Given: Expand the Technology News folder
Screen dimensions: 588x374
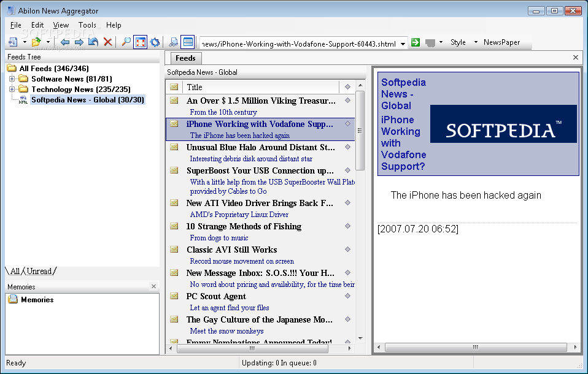Looking at the screenshot, I should pos(12,89).
